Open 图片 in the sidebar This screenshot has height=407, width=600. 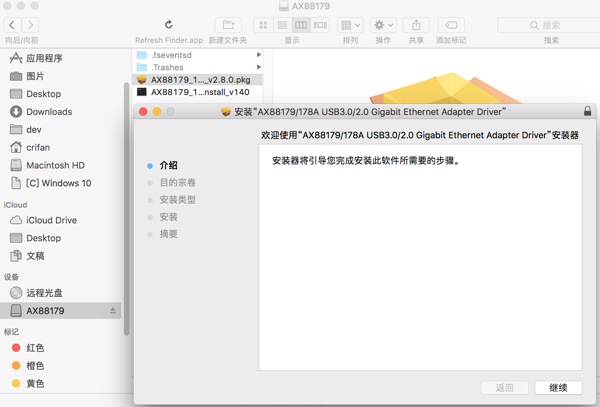(x=61, y=76)
